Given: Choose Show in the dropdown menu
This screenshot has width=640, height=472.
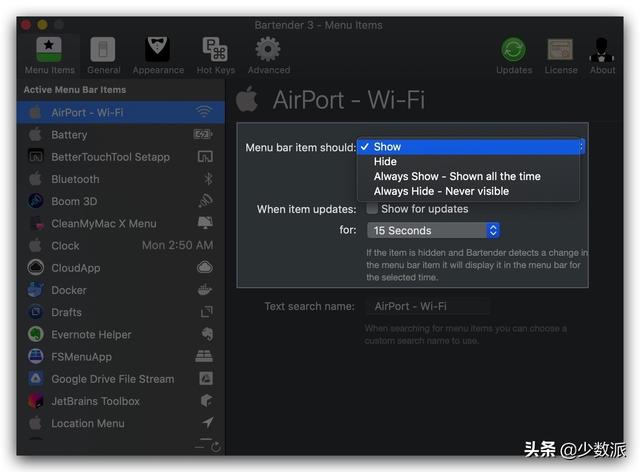Looking at the screenshot, I should point(470,147).
